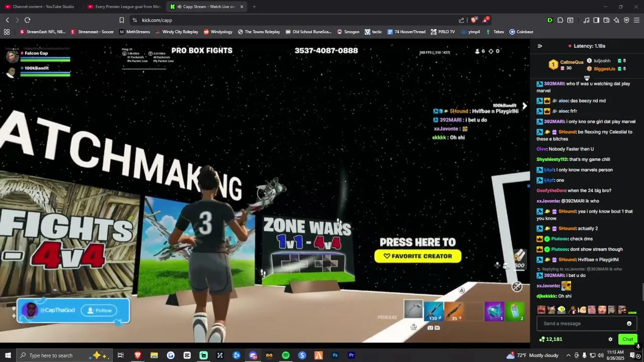Image resolution: width=644 pixels, height=362 pixels.
Task: Open File Explorer from the taskbar
Action: pos(154,355)
